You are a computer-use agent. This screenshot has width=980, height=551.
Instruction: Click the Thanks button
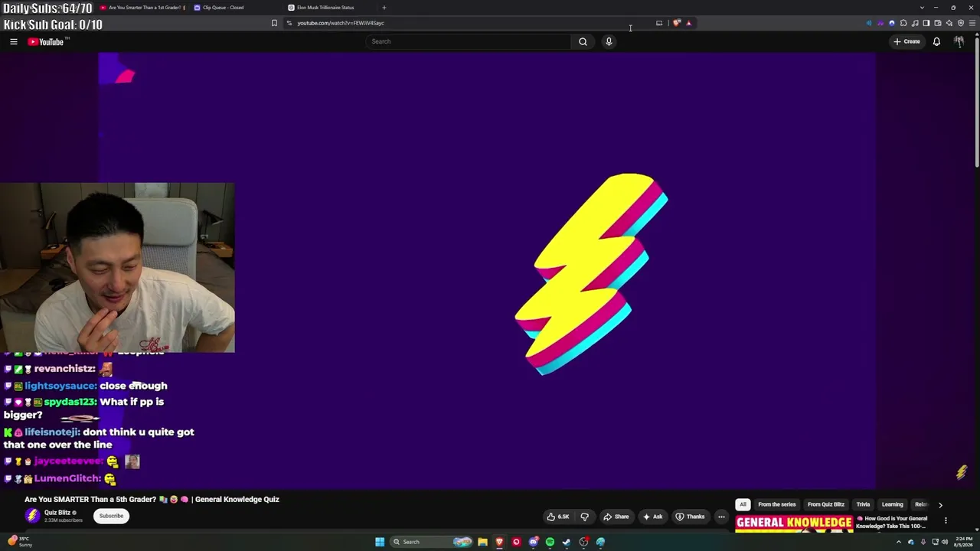pyautogui.click(x=690, y=517)
